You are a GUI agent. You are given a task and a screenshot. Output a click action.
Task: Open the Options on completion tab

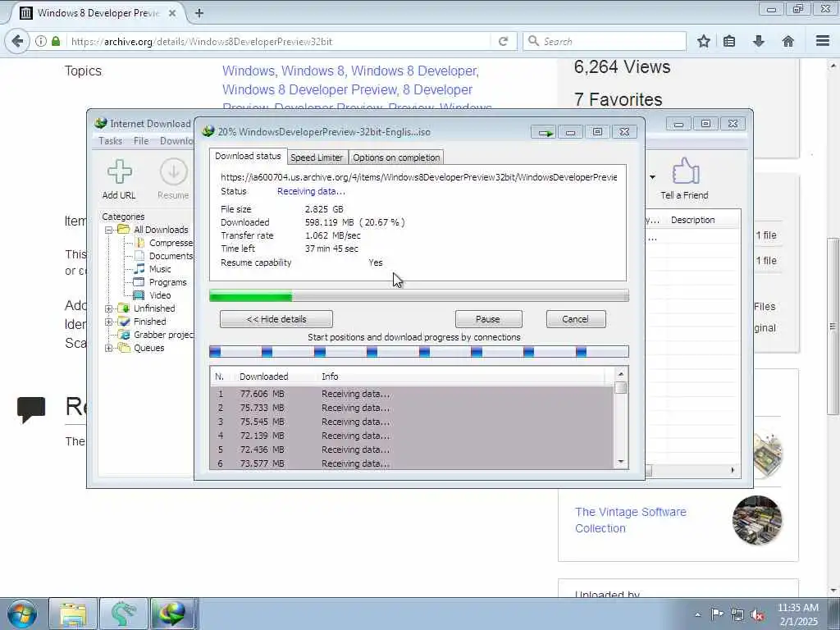[x=396, y=157]
